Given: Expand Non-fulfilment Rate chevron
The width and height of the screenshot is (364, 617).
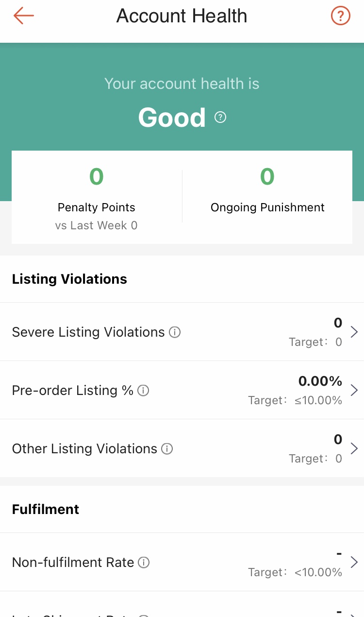Looking at the screenshot, I should click(354, 562).
